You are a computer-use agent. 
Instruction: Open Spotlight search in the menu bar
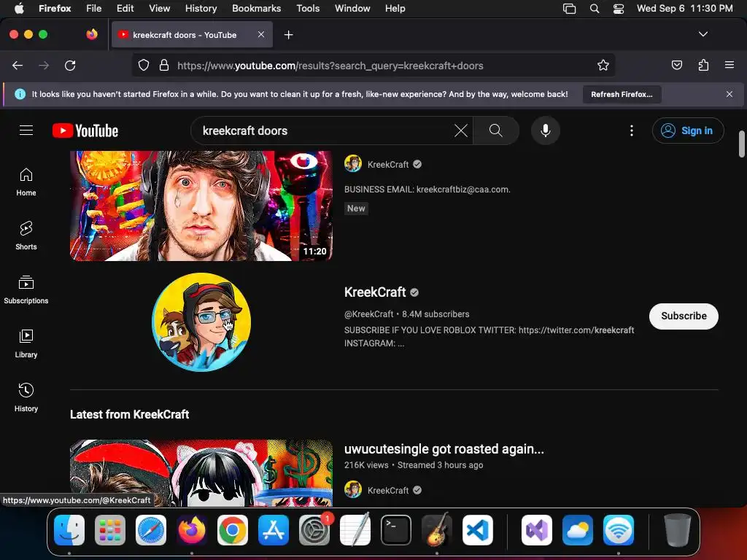594,9
